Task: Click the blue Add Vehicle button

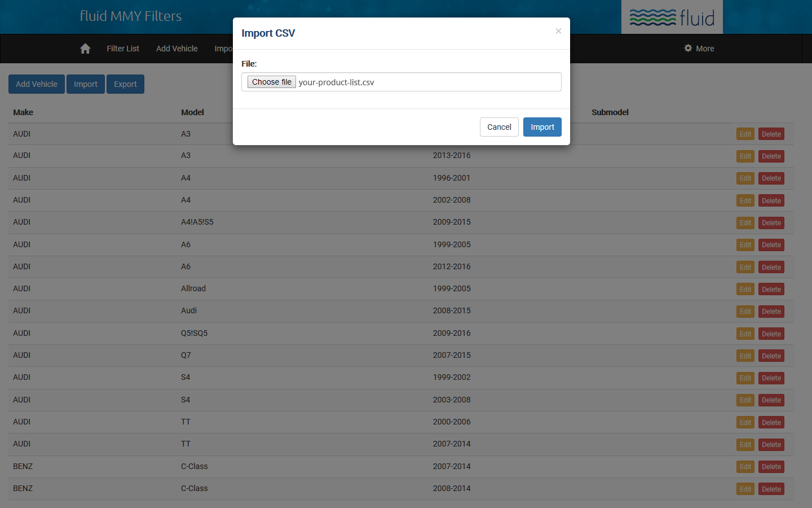Action: (37, 84)
